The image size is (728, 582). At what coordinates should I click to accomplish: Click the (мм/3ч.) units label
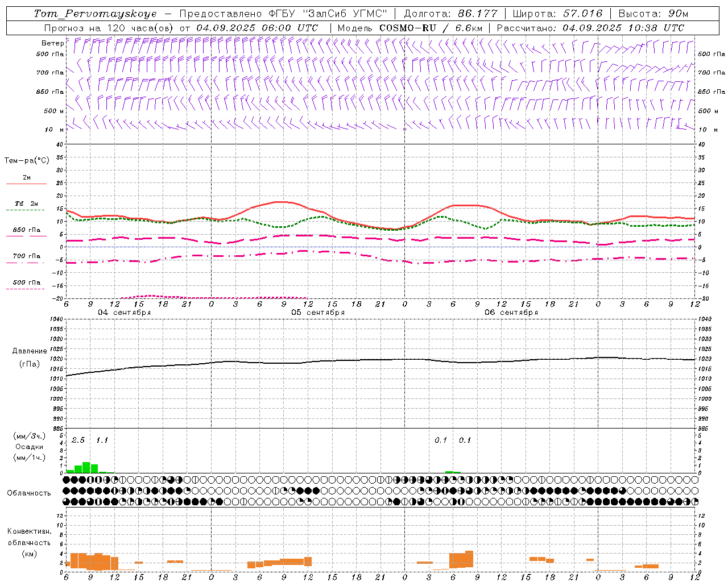(29, 436)
